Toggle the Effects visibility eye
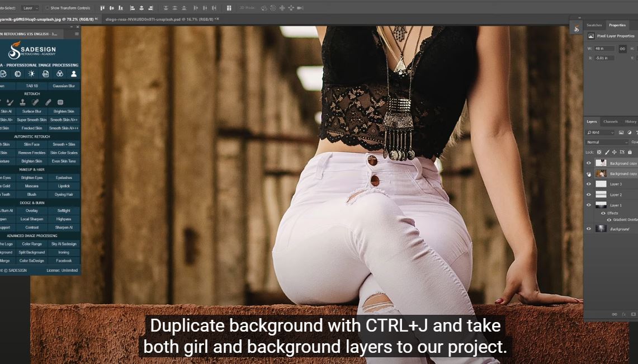638x364 pixels. click(603, 213)
